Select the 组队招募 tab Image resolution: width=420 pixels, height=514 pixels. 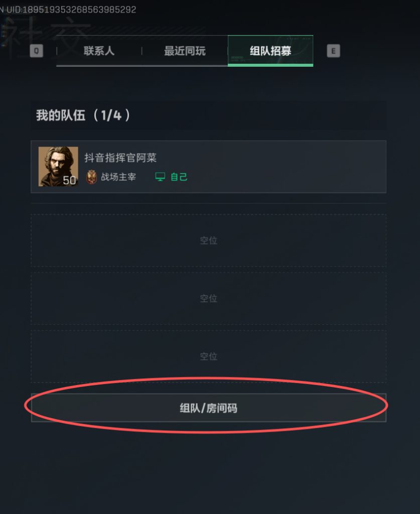(x=270, y=51)
